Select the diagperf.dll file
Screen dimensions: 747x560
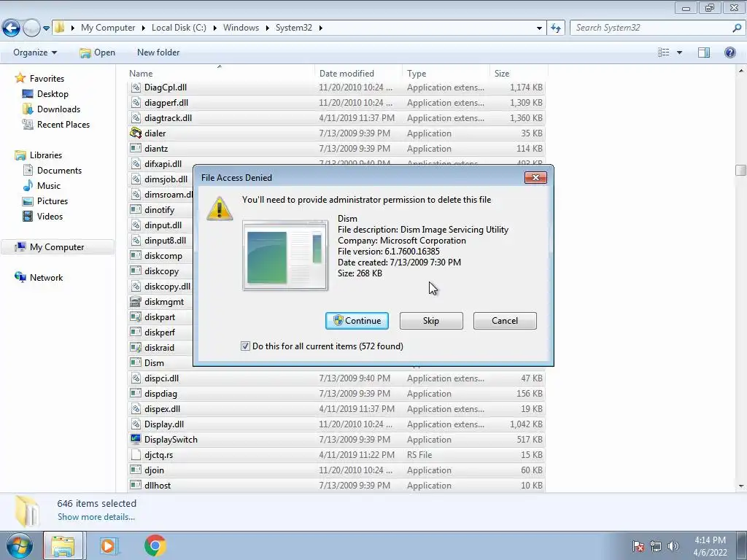pyautogui.click(x=336, y=102)
